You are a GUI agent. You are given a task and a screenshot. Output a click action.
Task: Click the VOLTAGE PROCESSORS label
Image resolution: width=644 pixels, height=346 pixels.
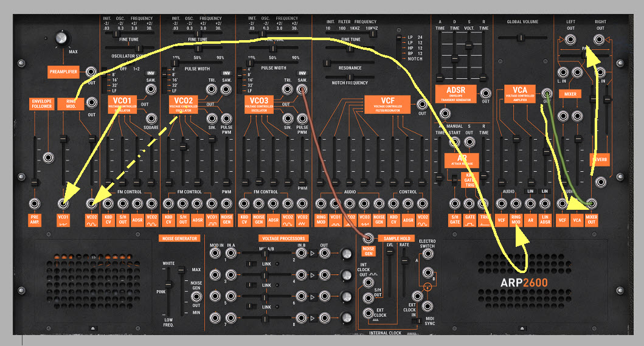click(283, 238)
